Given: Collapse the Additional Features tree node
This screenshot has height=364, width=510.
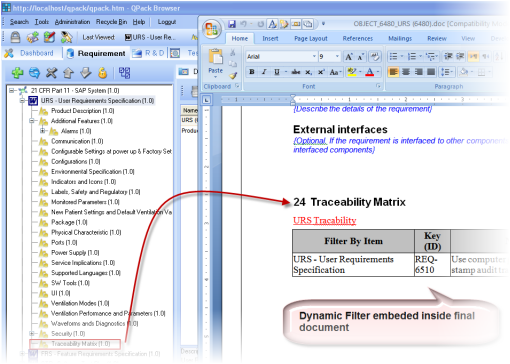Looking at the screenshot, I should [32, 121].
